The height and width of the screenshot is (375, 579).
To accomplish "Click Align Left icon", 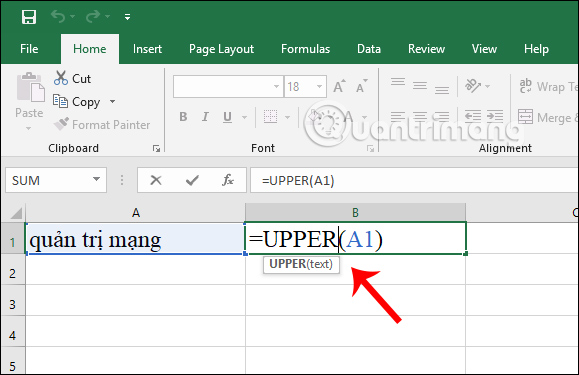I will click(398, 117).
